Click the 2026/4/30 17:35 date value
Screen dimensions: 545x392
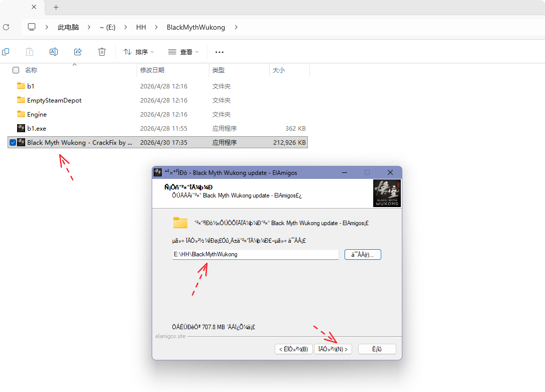pyautogui.click(x=163, y=143)
